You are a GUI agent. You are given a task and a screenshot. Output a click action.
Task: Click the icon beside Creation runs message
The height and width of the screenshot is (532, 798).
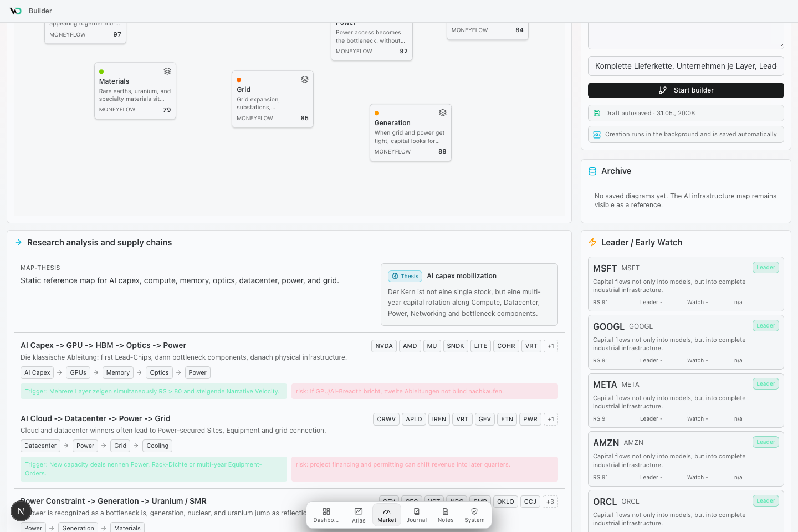597,134
